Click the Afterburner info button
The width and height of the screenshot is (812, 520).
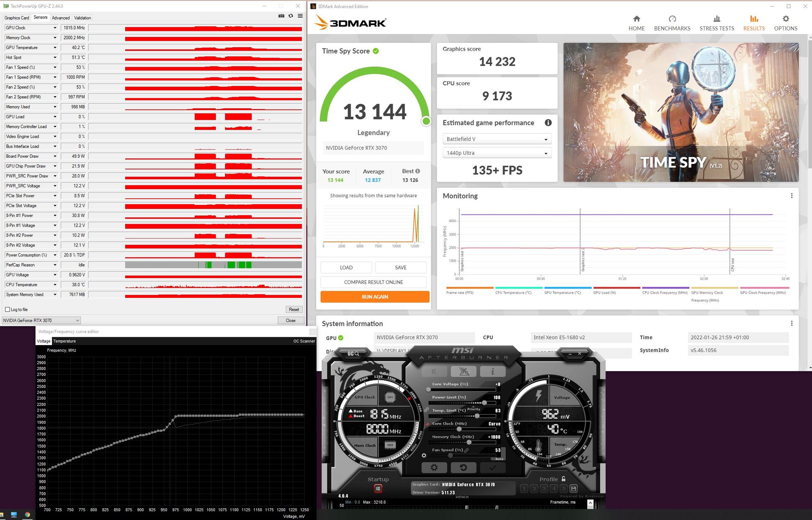tap(492, 371)
